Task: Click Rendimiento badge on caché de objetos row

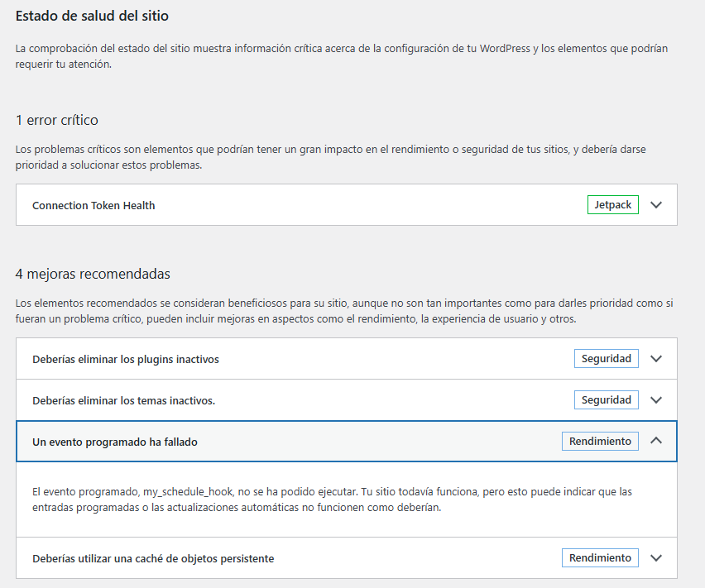Action: 600,558
